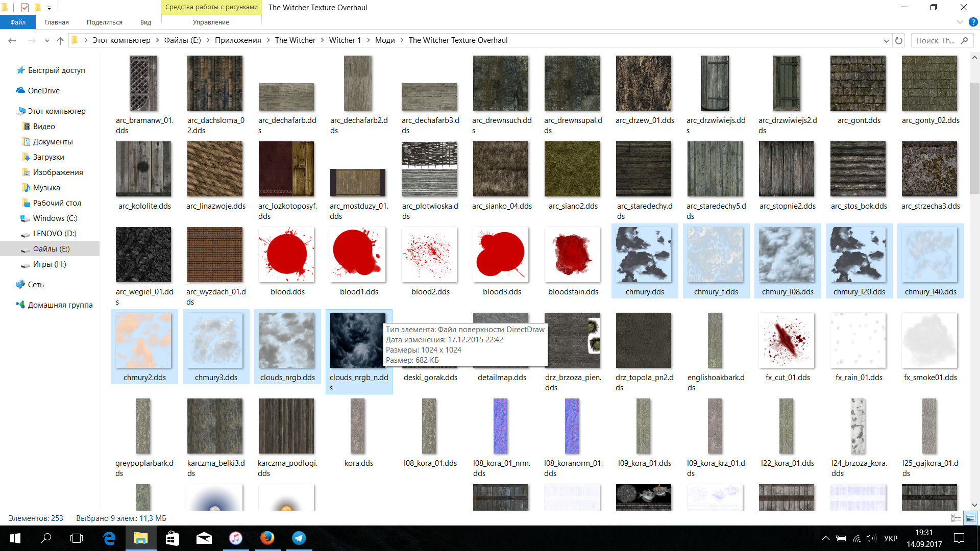Viewport: 980px width, 551px height.
Task: Click the Up one level arrow
Action: (x=60, y=41)
